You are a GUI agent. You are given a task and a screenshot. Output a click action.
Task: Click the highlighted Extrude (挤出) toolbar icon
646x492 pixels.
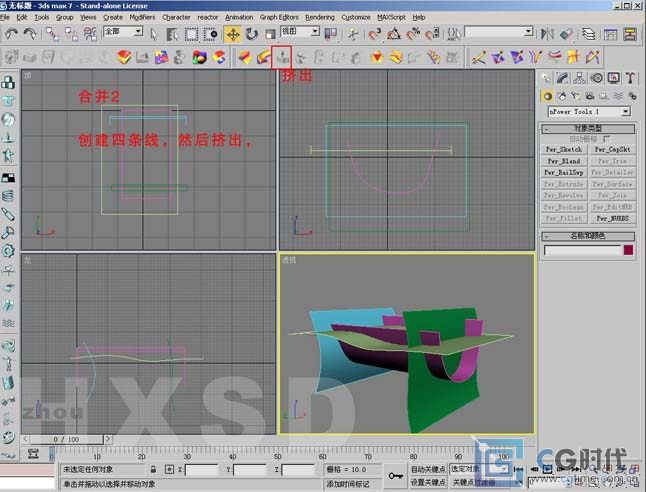282,57
